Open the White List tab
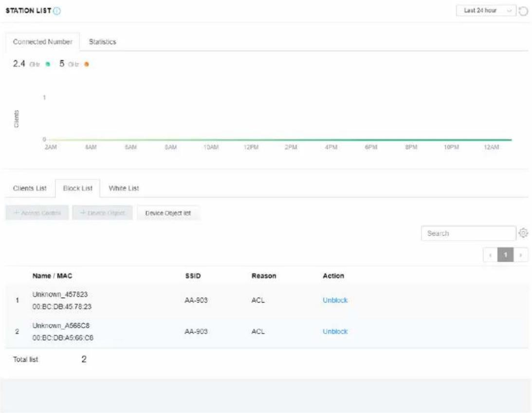The height and width of the screenshot is (413, 532). [124, 188]
